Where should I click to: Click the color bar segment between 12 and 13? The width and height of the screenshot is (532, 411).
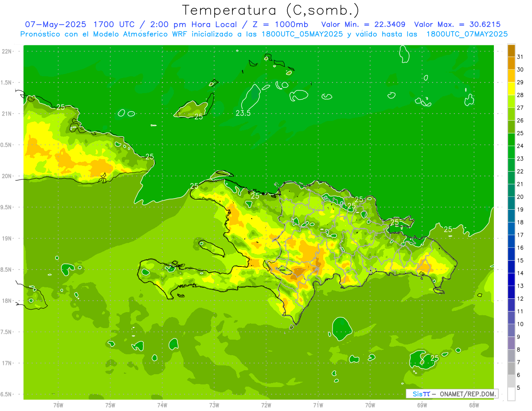(x=511, y=293)
